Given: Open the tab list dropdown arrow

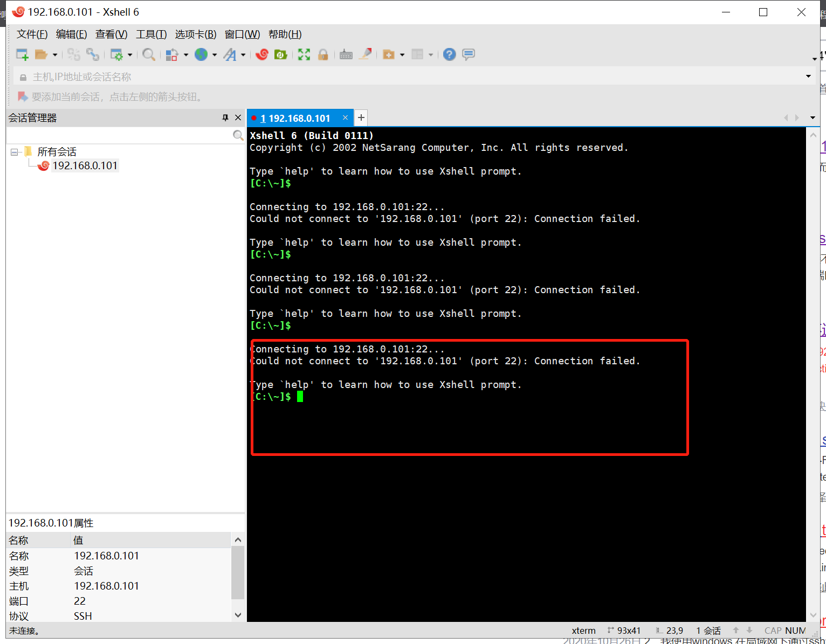Looking at the screenshot, I should [x=813, y=117].
